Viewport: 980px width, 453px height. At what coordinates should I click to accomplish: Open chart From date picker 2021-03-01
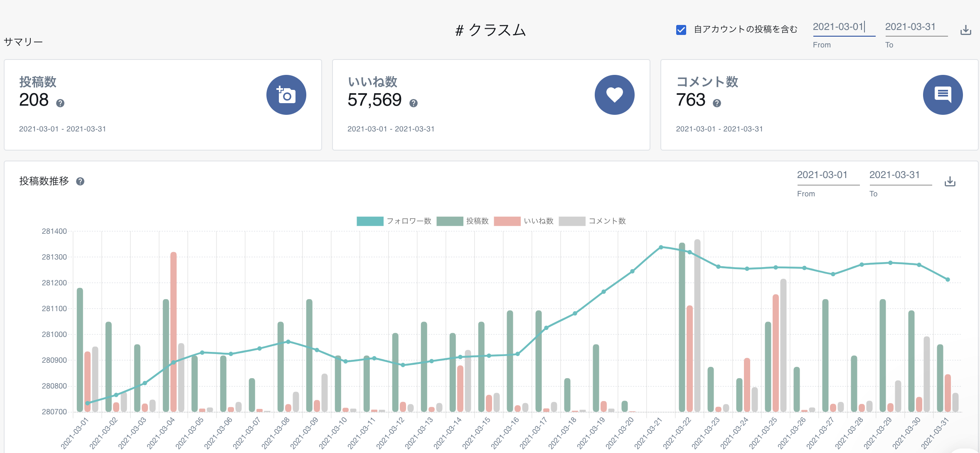point(822,175)
